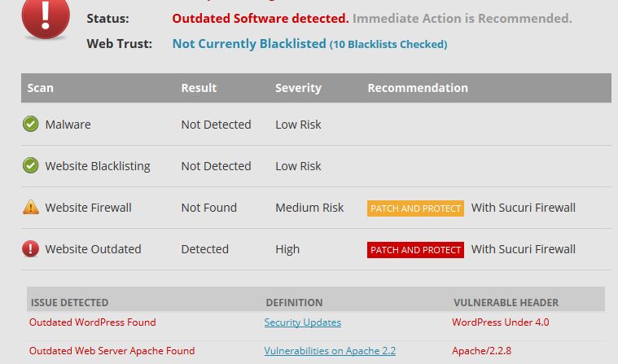This screenshot has height=364, width=618.
Task: Click the green checkmark beside Malware
Action: [30, 124]
